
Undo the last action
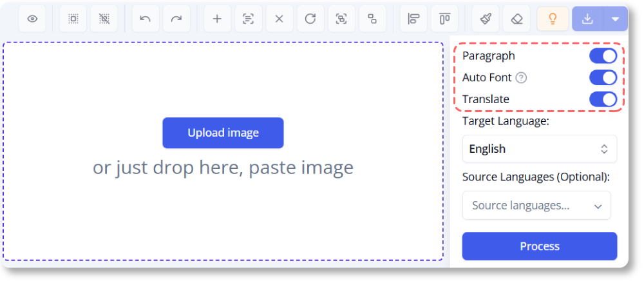click(146, 19)
